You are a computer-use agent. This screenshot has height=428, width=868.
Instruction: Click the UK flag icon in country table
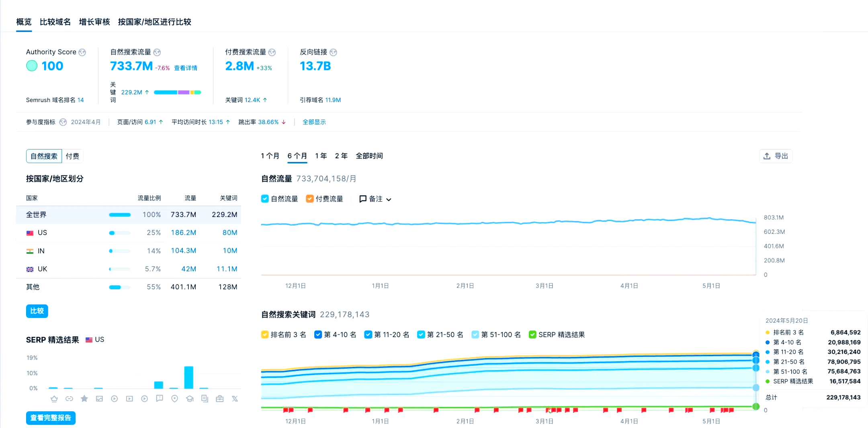click(30, 269)
